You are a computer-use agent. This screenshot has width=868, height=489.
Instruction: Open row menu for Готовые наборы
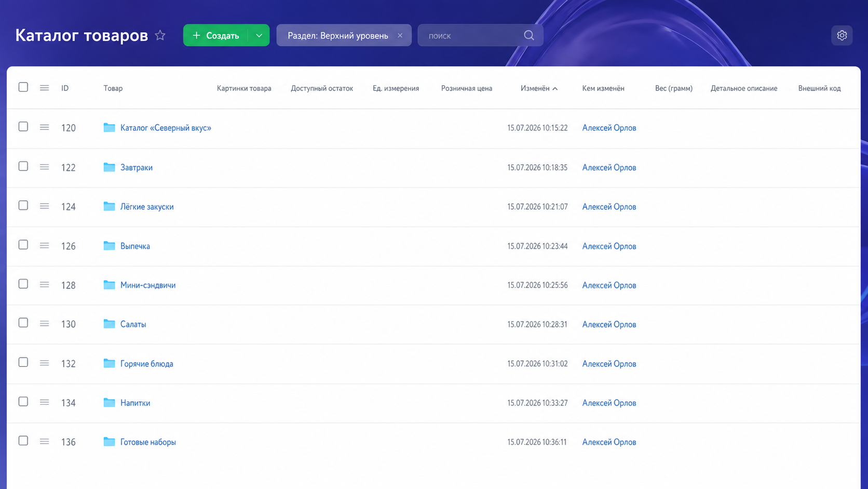tap(44, 442)
